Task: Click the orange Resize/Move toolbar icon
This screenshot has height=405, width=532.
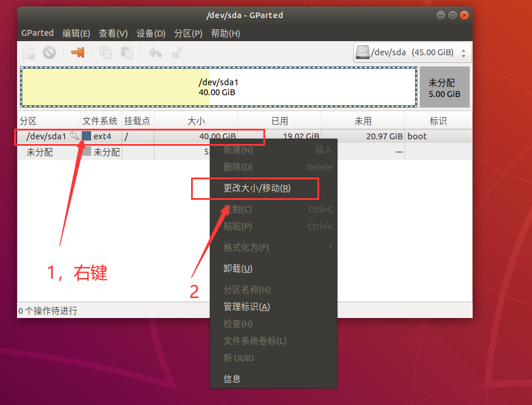Action: pos(78,52)
